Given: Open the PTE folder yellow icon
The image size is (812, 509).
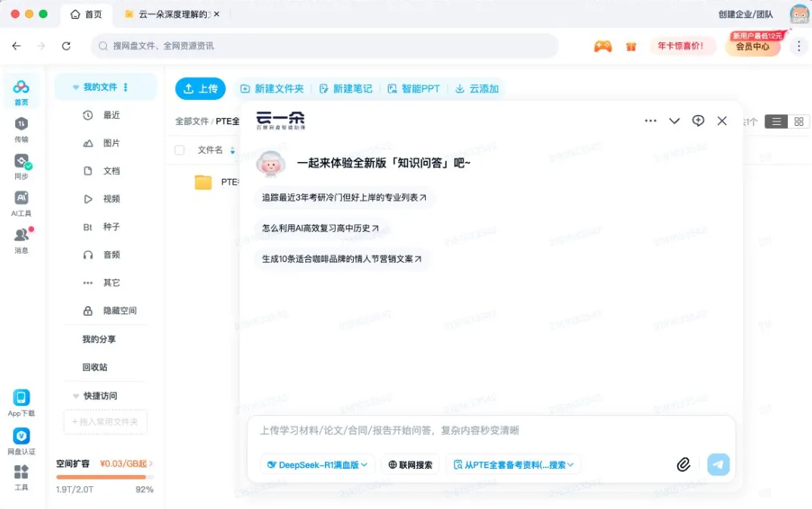Looking at the screenshot, I should click(203, 183).
